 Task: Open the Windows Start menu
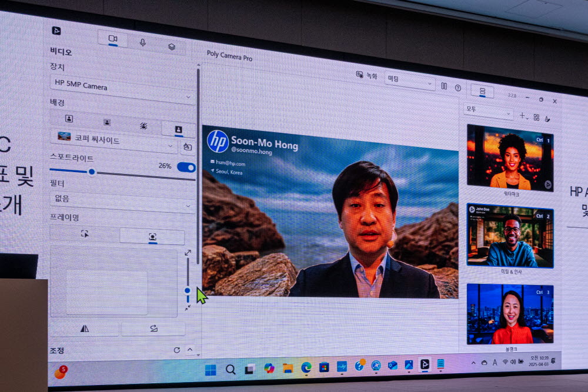click(211, 370)
